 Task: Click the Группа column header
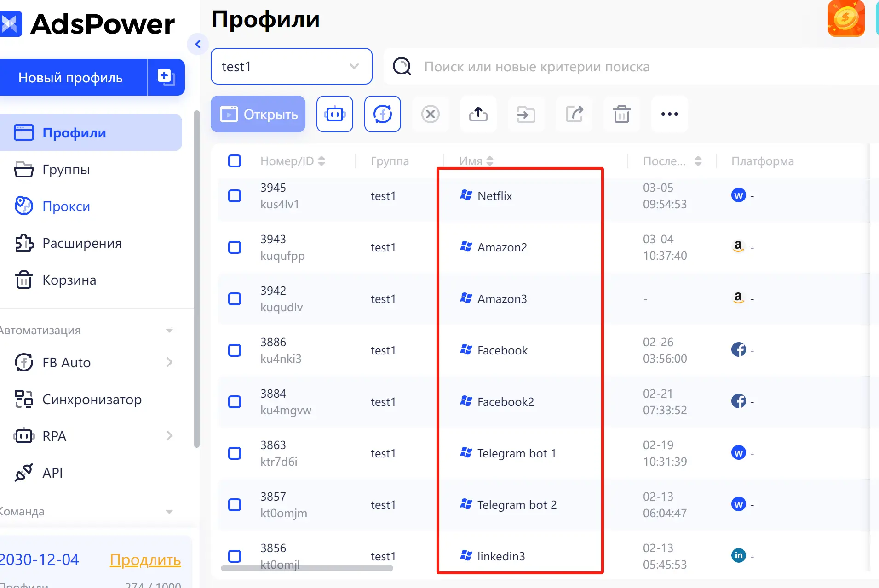tap(390, 161)
